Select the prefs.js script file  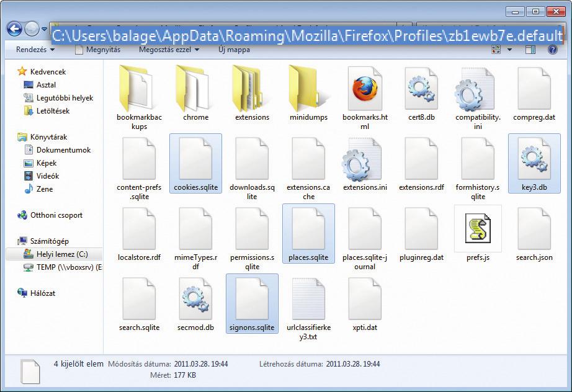[478, 234]
